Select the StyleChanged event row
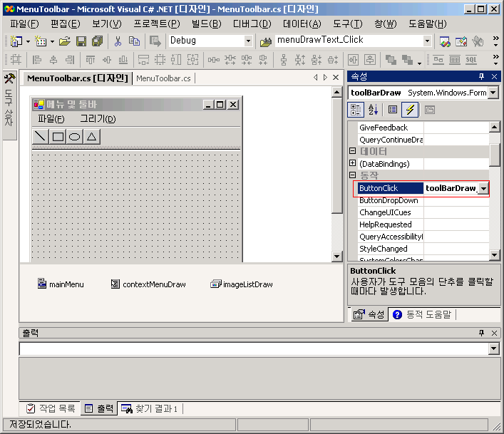 (423, 249)
